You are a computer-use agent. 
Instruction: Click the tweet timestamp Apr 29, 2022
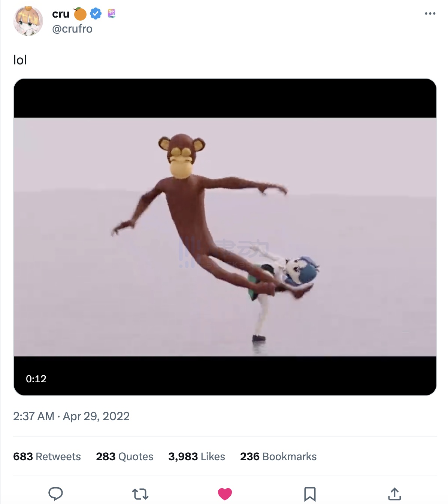tap(71, 416)
